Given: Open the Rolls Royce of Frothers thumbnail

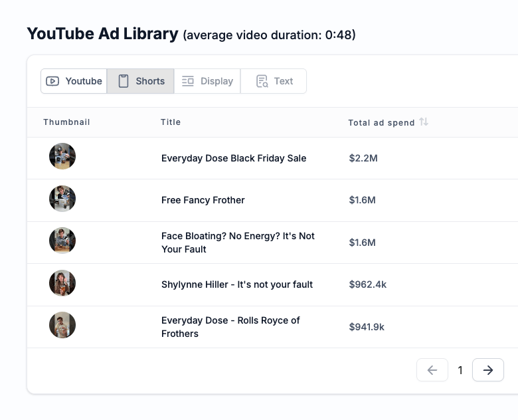Looking at the screenshot, I should pyautogui.click(x=62, y=326).
